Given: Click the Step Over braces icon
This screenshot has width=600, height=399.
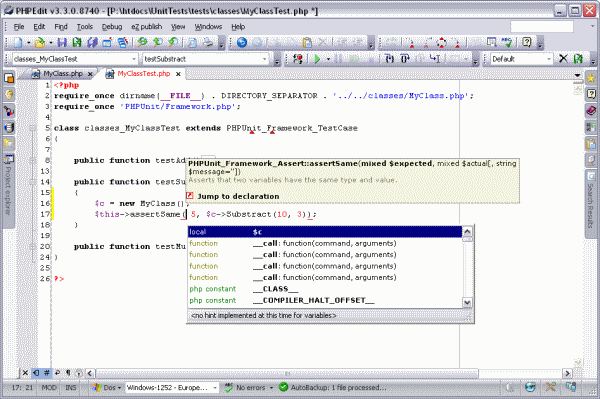Looking at the screenshot, I should coord(405,59).
